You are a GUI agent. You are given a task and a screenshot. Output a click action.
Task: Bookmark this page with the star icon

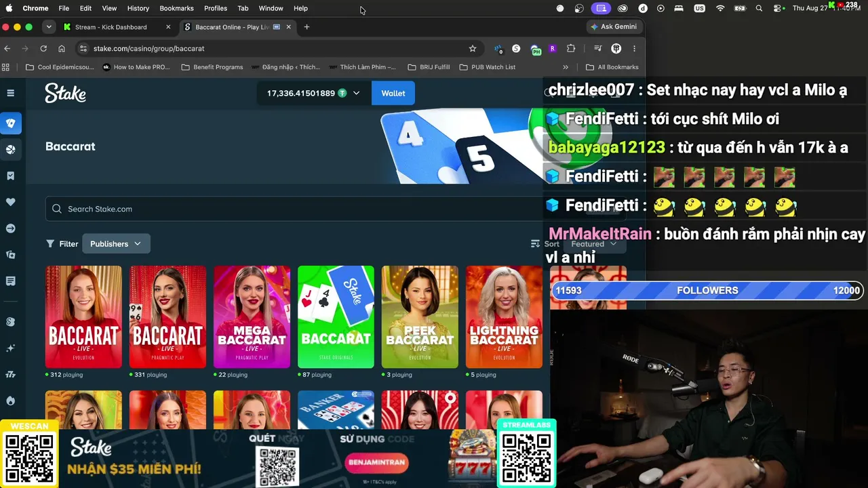[x=473, y=49]
